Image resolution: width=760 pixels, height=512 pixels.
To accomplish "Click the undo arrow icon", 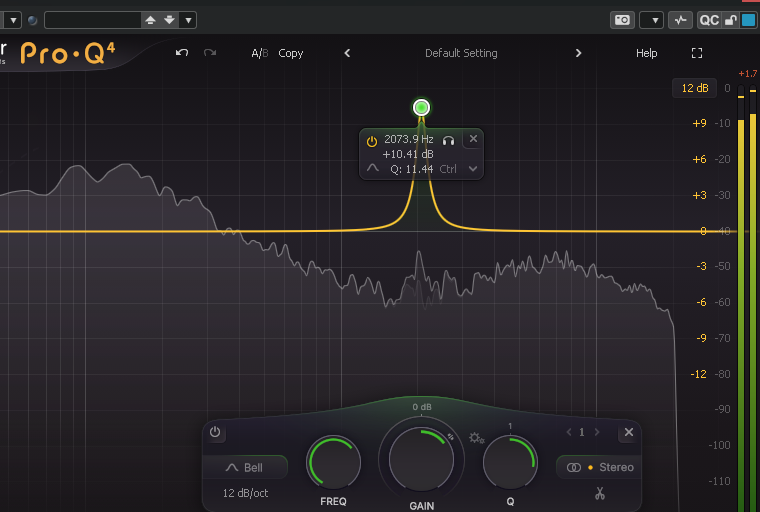I will point(182,52).
